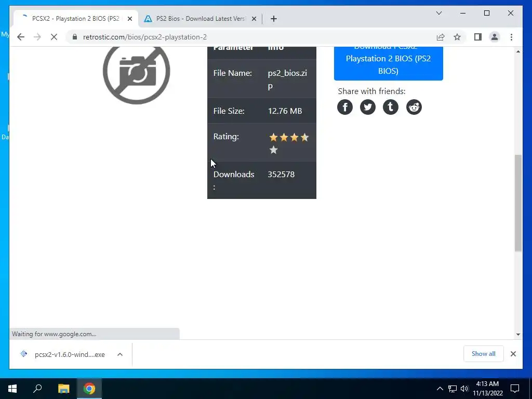The width and height of the screenshot is (532, 399).
Task: Click the scroll up arrow
Action: tap(518, 51)
